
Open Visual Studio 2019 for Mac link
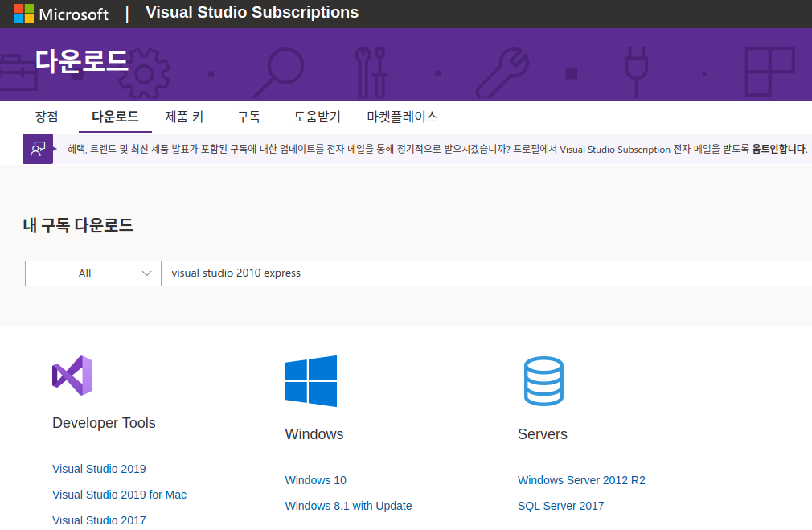(119, 495)
